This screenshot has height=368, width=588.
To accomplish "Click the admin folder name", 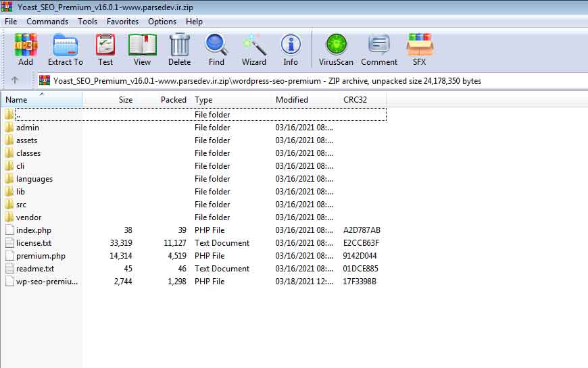I will [x=28, y=128].
